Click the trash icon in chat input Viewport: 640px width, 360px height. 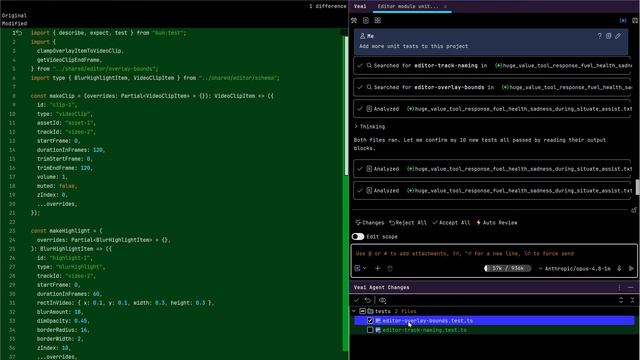point(390,269)
